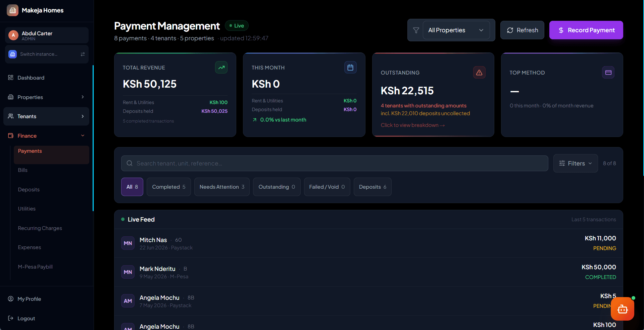This screenshot has width=644, height=330.
Task: Focus the search tenant, unit, reference field
Action: click(x=335, y=163)
